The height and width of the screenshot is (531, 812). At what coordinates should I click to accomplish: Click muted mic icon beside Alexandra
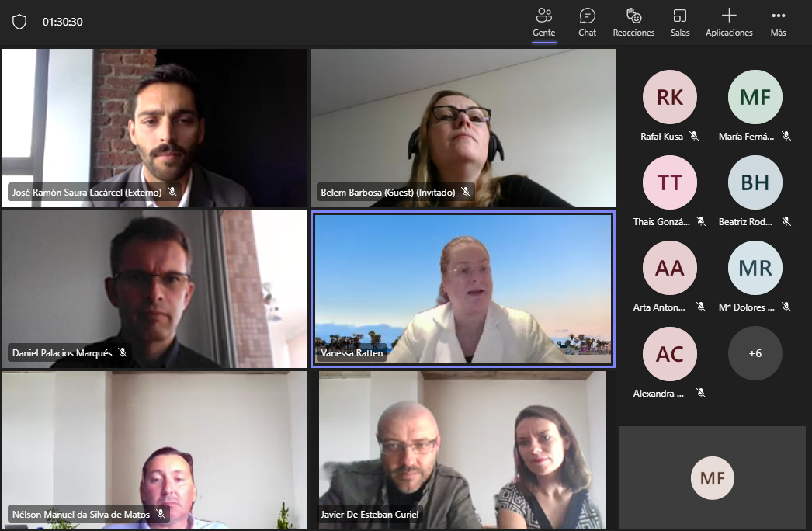click(x=701, y=393)
